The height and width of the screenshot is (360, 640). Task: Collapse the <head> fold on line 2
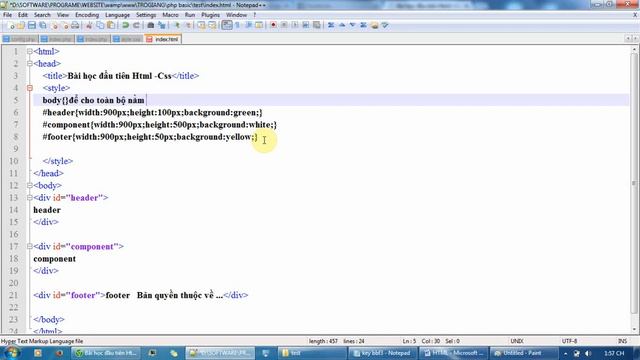[30, 64]
